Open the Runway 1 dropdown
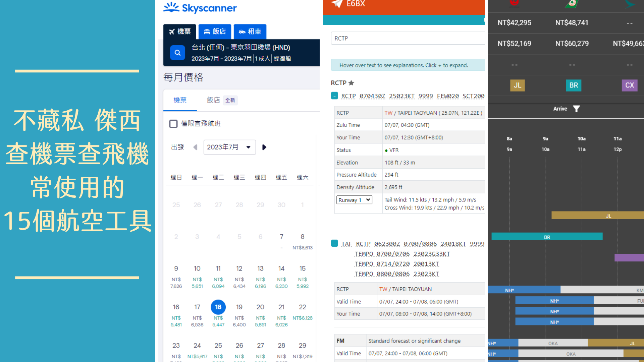This screenshot has height=362, width=644. [x=354, y=200]
